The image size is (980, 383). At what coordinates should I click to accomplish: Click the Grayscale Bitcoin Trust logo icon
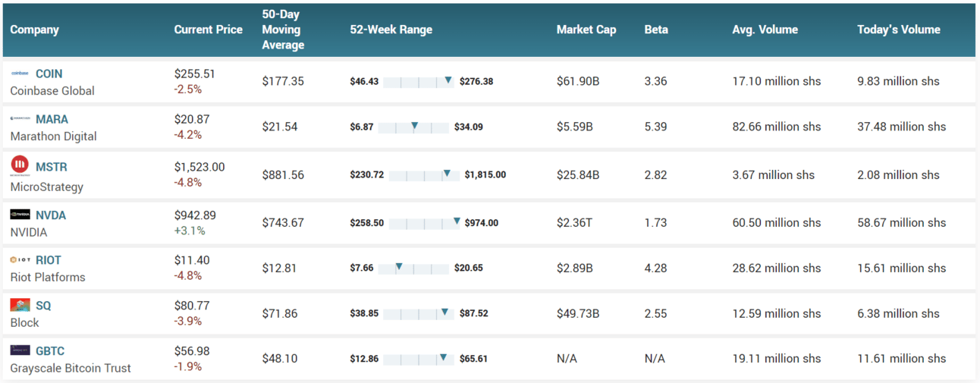[x=20, y=351]
